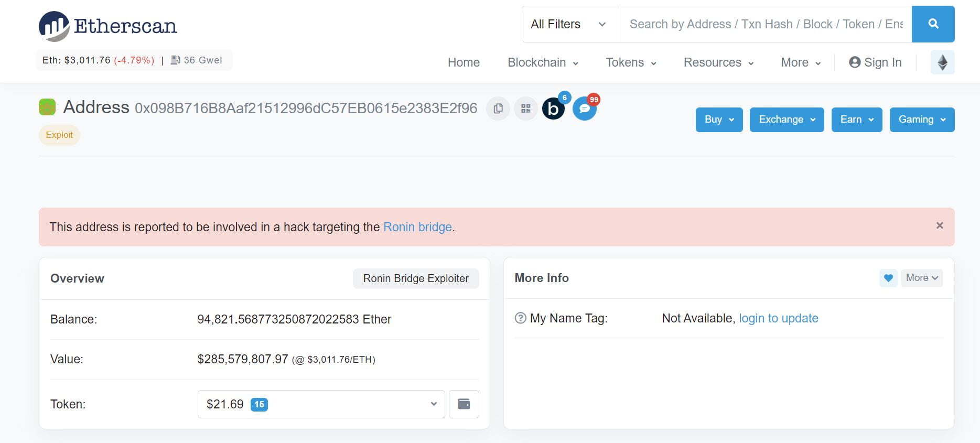Viewport: 980px width, 443px height.
Task: Click the More Info heading
Action: point(542,278)
